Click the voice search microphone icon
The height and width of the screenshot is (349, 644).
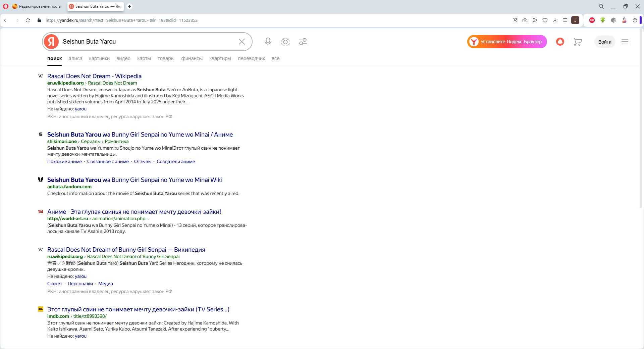pos(268,42)
